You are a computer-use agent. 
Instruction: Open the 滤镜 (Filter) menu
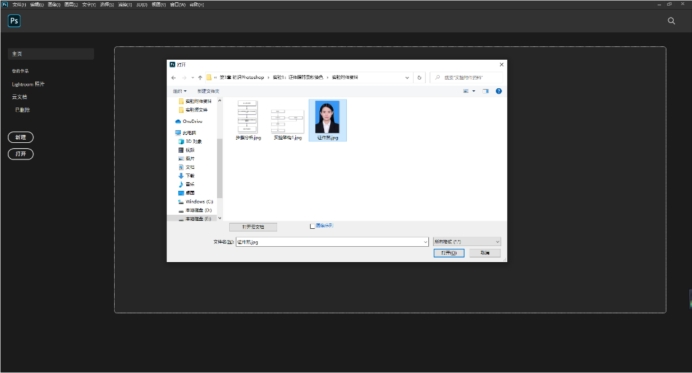[x=125, y=4]
